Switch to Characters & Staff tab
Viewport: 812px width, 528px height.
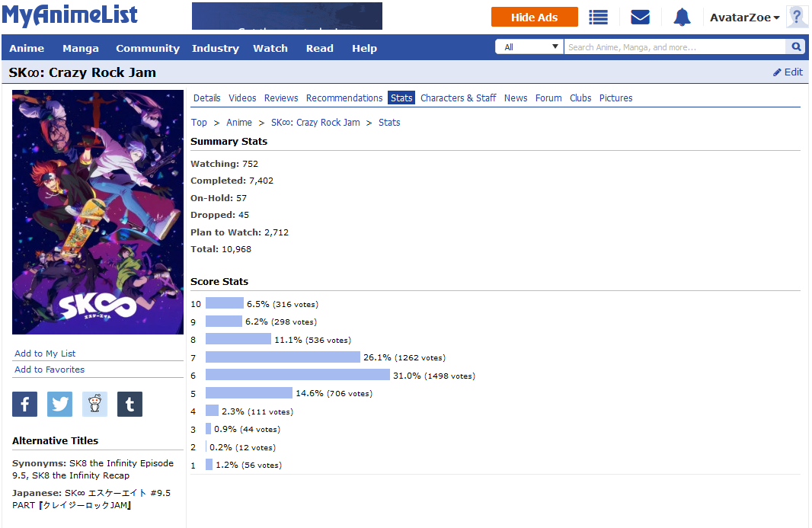click(x=459, y=98)
